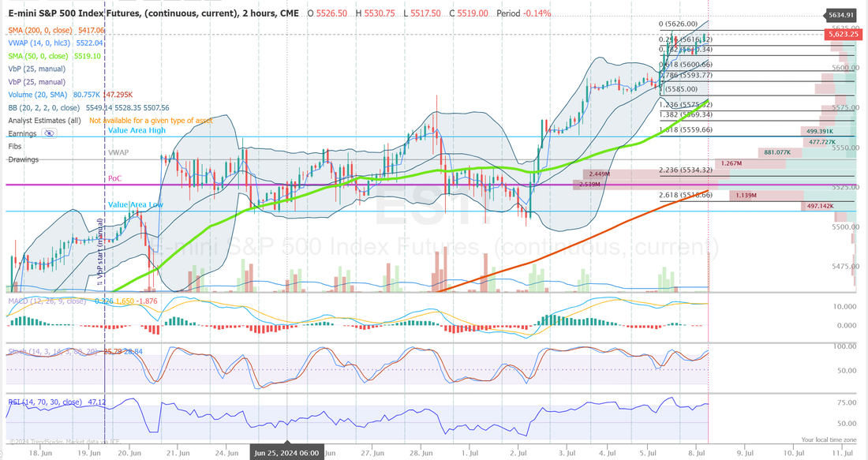The width and height of the screenshot is (868, 460).
Task: Click the VbP start (manual) marker label
Action: click(100, 252)
